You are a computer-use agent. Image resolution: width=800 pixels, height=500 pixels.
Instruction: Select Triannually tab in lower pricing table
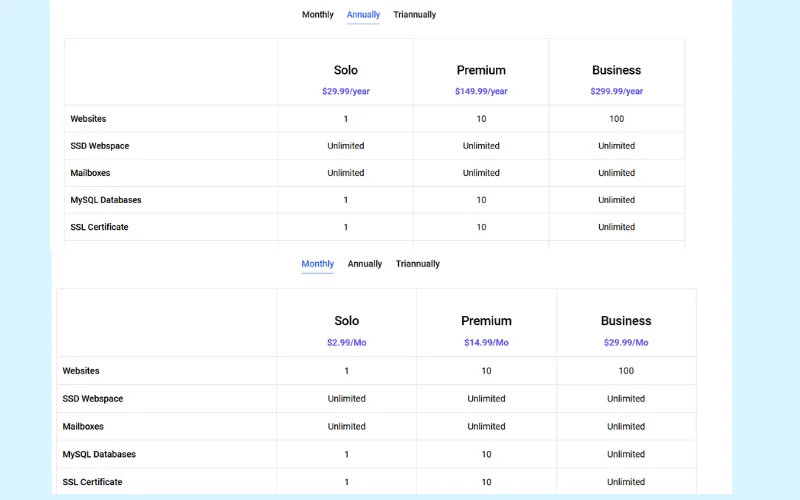(418, 264)
